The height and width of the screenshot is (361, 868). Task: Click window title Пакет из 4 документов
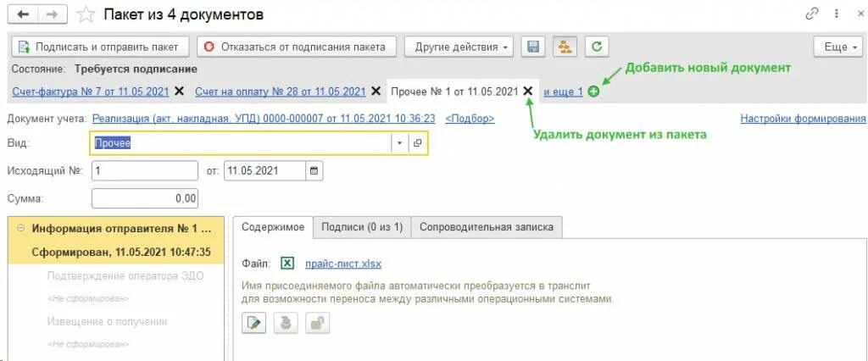pyautogui.click(x=184, y=15)
